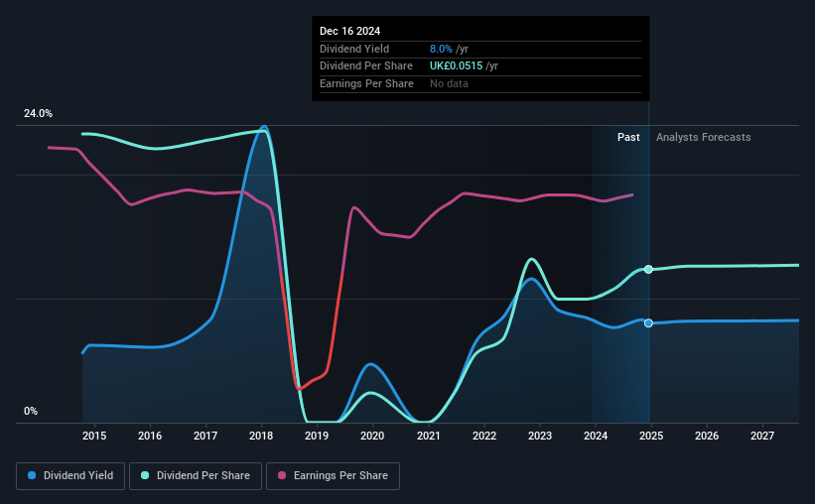Click the Earnings Per Share tooltip row label
This screenshot has width=815, height=504.
(366, 83)
